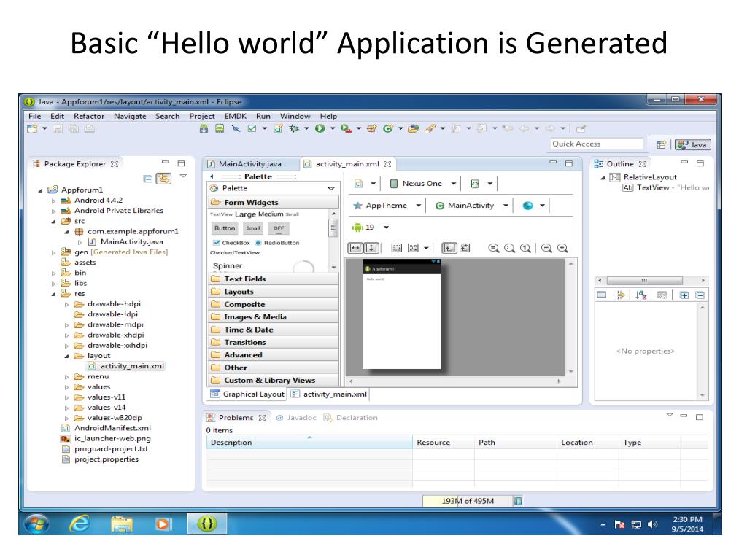747x560 pixels.
Task: Open the API level 19 dropdown
Action: 371,227
